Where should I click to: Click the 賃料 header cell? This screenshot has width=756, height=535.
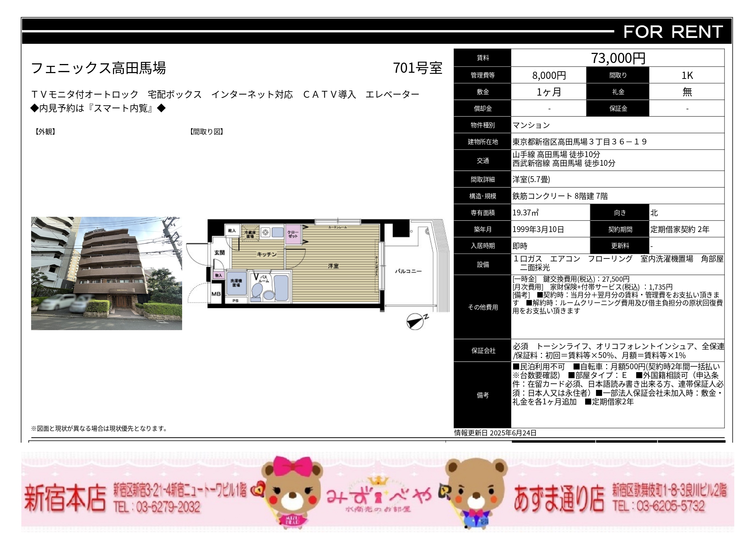click(x=483, y=58)
